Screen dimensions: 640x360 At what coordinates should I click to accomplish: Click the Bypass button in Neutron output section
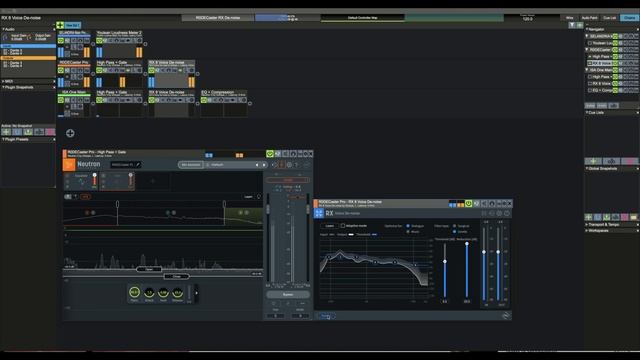click(x=288, y=294)
